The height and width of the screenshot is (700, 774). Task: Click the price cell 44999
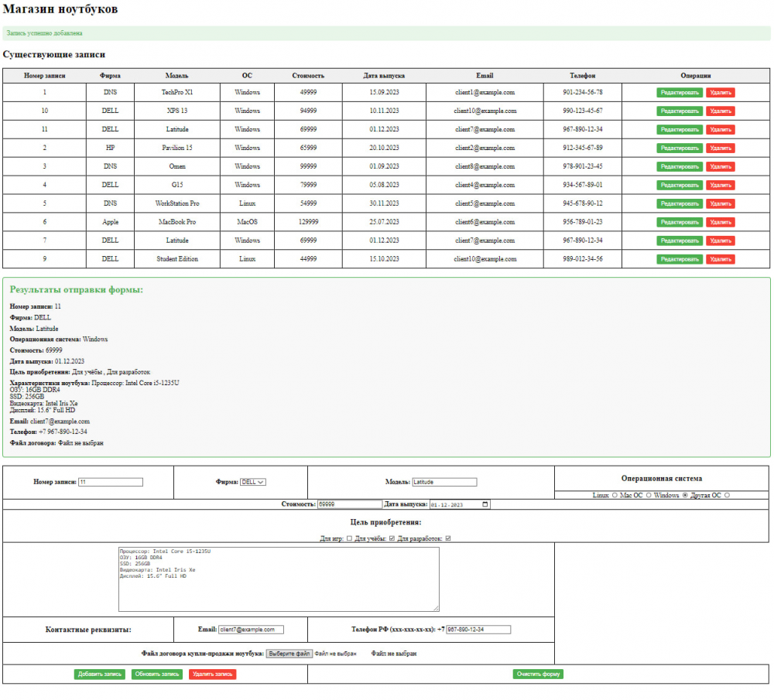click(308, 259)
